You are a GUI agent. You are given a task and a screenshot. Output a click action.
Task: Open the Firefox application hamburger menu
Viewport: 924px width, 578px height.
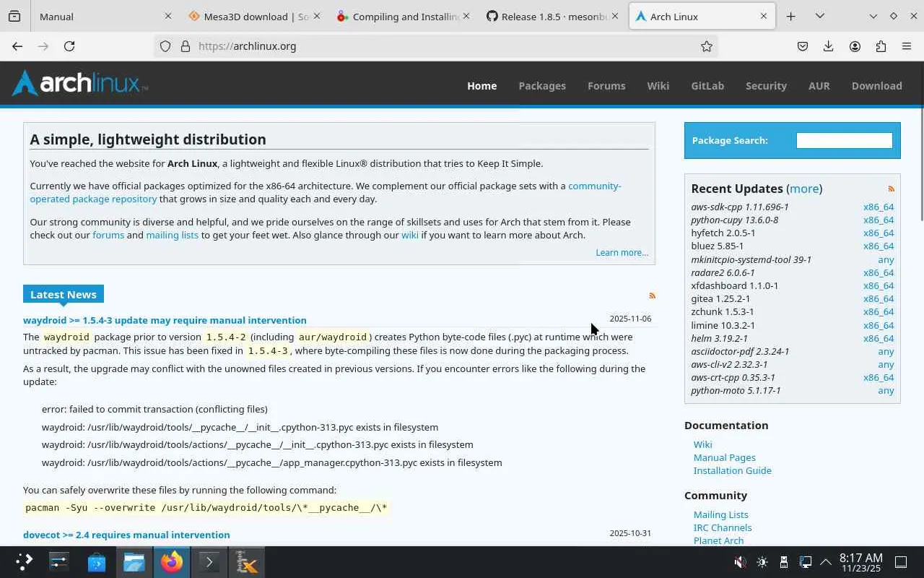pos(907,46)
